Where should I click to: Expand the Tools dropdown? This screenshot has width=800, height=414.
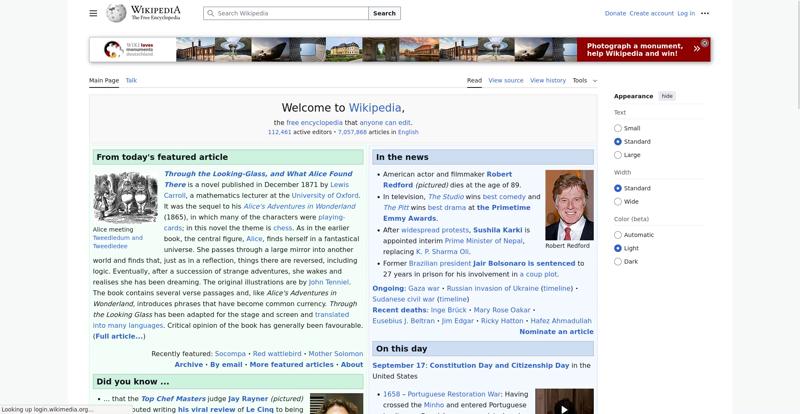click(585, 80)
